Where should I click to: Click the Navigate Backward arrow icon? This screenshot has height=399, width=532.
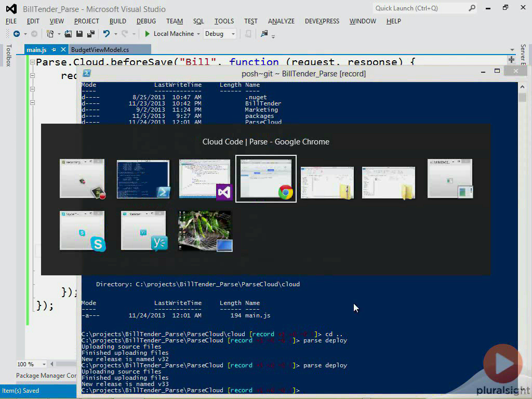tap(16, 34)
